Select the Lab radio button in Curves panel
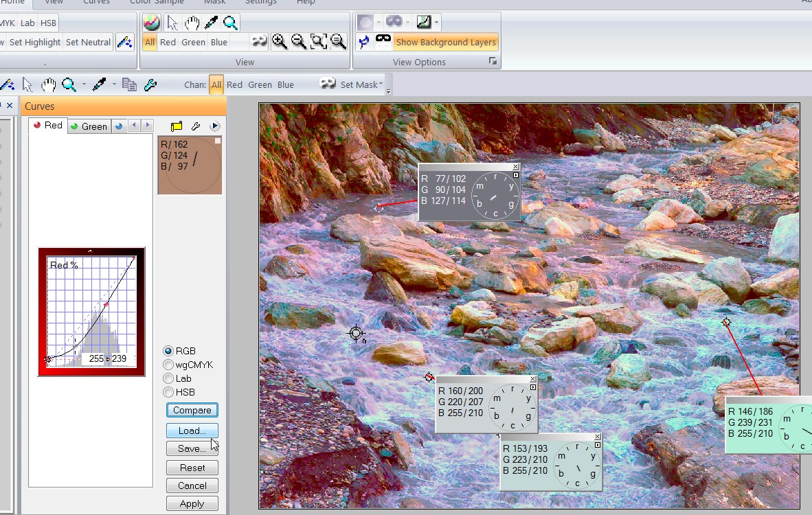The width and height of the screenshot is (812, 515). point(168,378)
